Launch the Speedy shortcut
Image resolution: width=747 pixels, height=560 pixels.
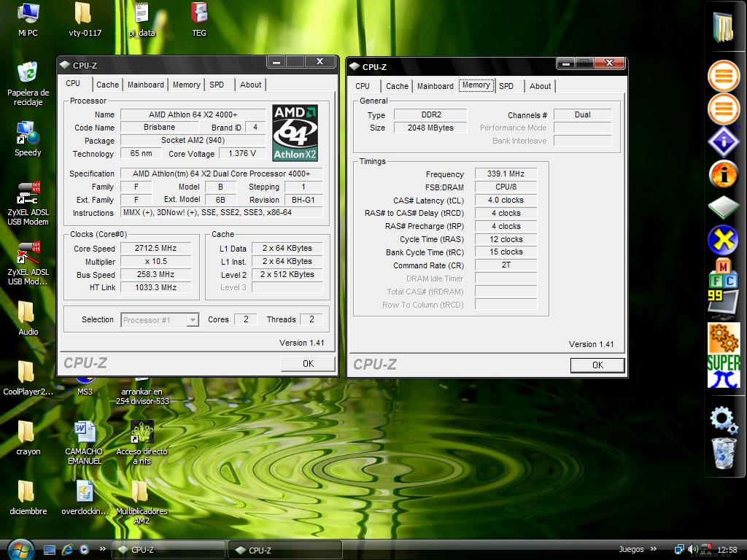(28, 139)
